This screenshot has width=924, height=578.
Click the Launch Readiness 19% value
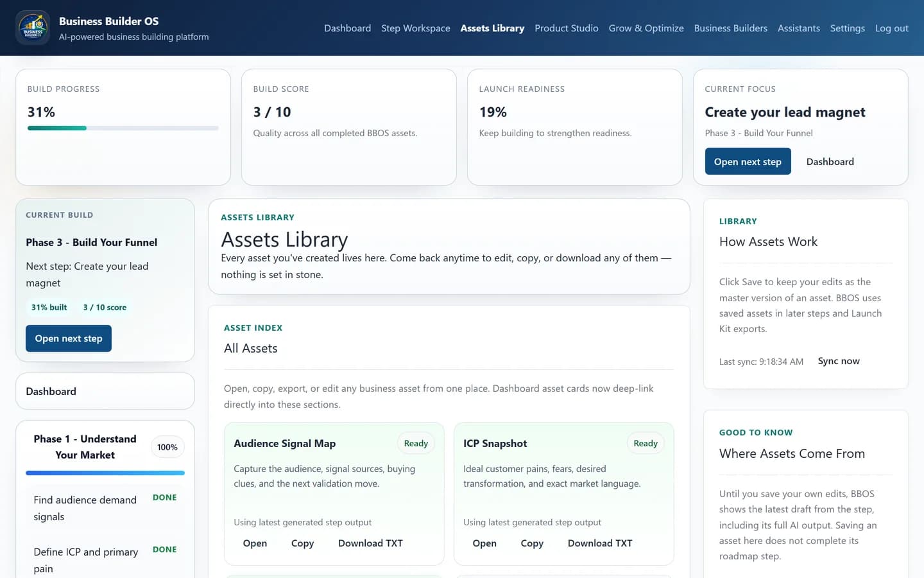click(493, 112)
